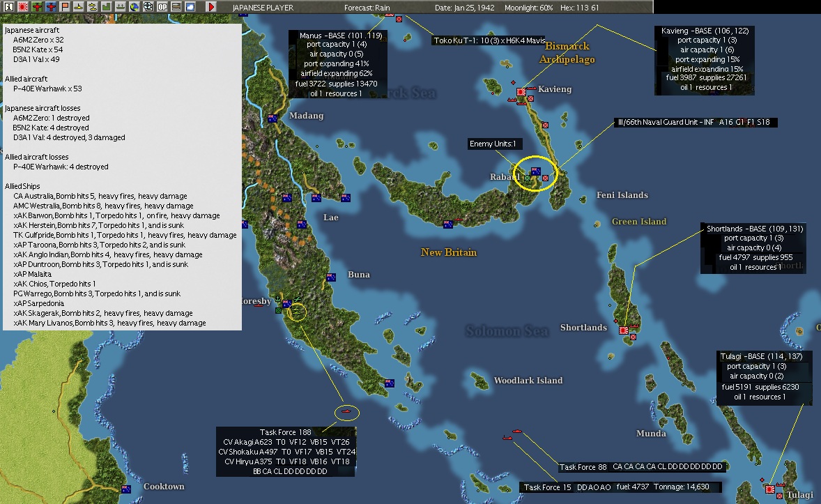This screenshot has height=504, width=821.
Task: Click the PG Warrego sunk report line
Action: coord(97,293)
